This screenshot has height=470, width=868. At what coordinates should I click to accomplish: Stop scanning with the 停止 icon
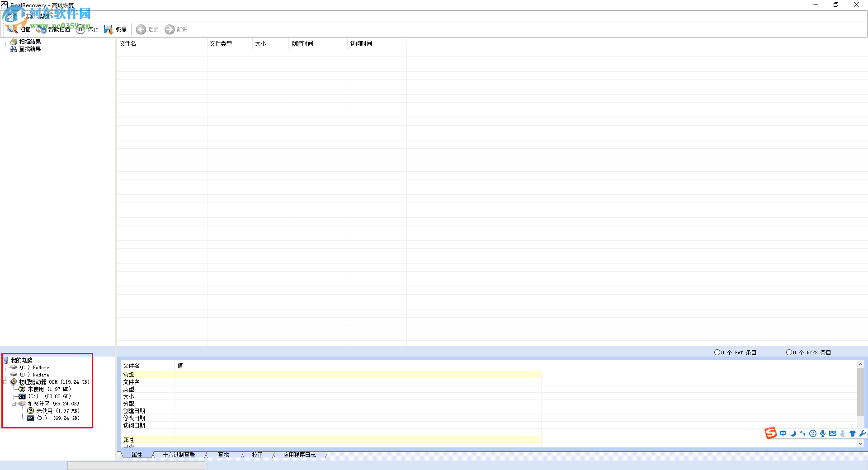[80, 29]
